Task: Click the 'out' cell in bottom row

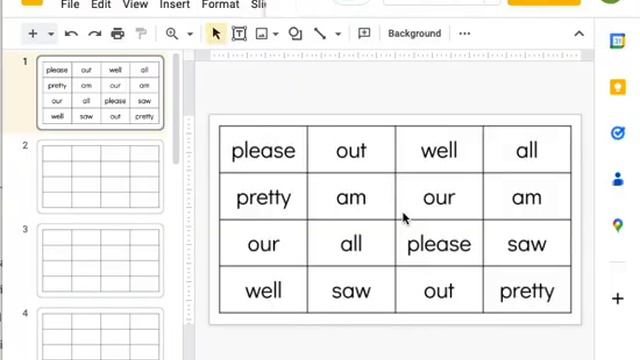Action: coord(439,290)
